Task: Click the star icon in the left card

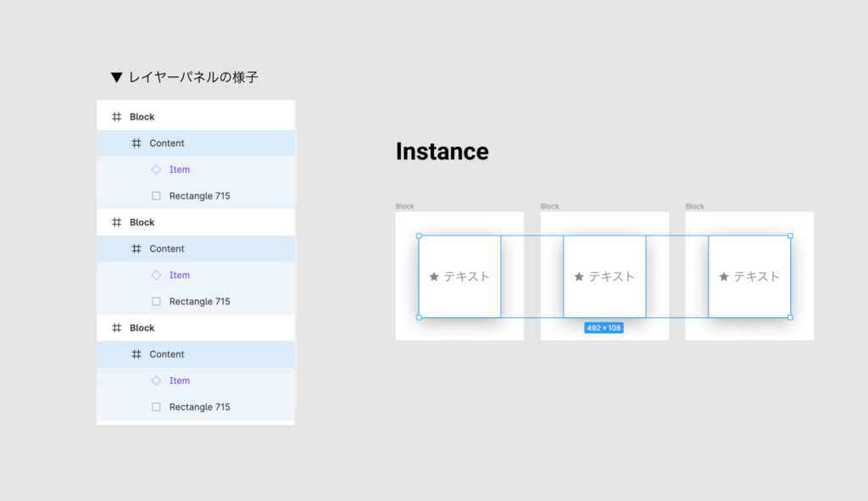Action: 434,276
